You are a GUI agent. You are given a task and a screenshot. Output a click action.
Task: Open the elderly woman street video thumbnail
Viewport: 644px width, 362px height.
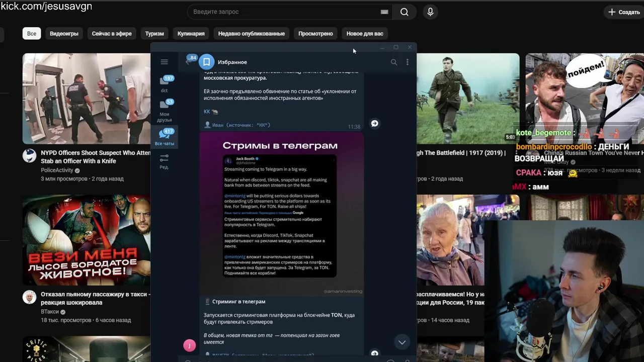450,240
